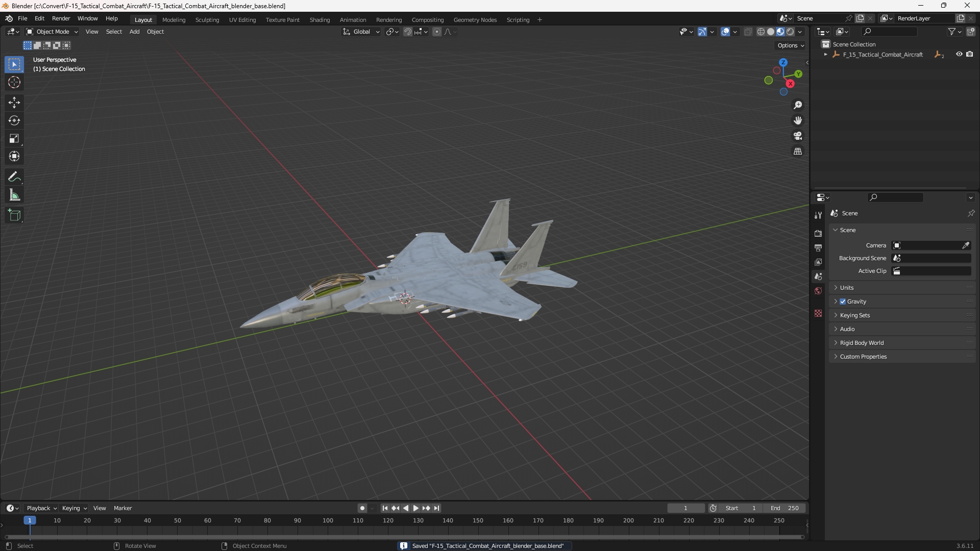Select the Add Cube tool
The image size is (980, 551).
click(14, 215)
